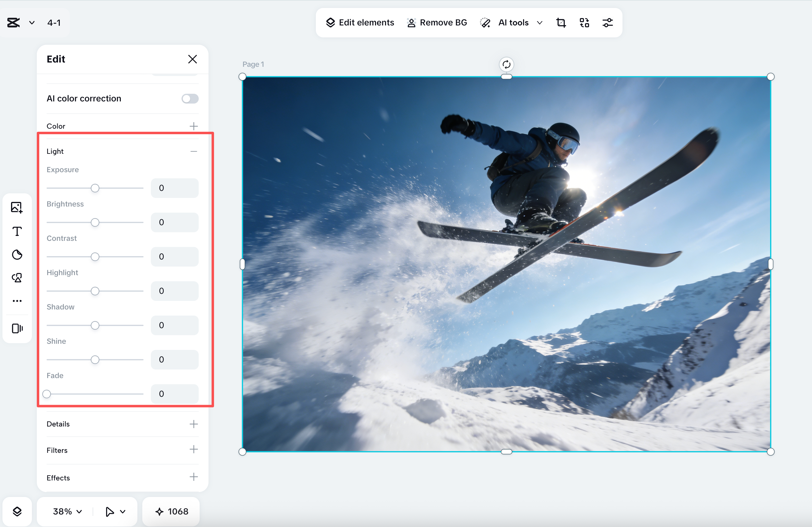Click the crop tool icon
812x527 pixels.
(561, 22)
